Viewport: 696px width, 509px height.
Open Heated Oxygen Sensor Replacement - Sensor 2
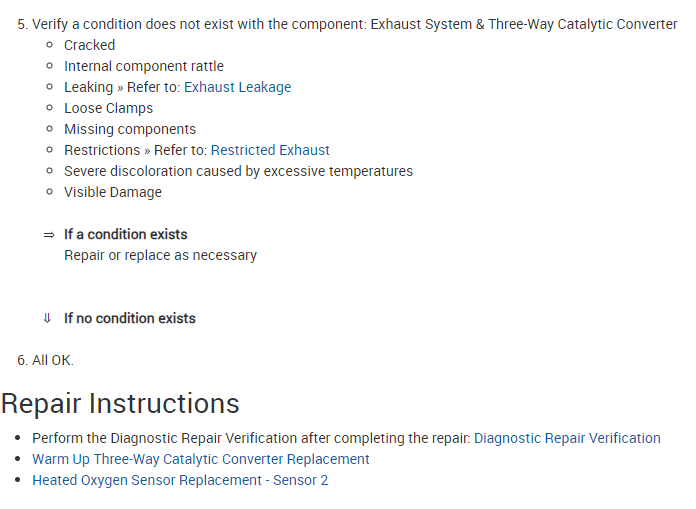click(x=180, y=480)
